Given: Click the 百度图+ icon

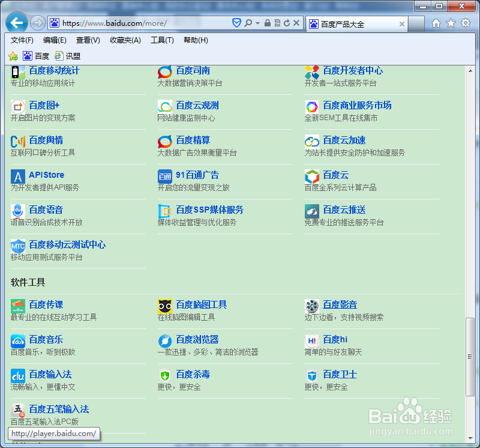Looking at the screenshot, I should click(x=18, y=107).
